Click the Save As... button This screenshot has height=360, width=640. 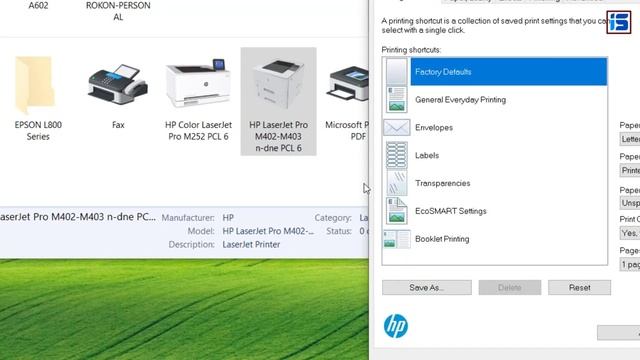427,287
